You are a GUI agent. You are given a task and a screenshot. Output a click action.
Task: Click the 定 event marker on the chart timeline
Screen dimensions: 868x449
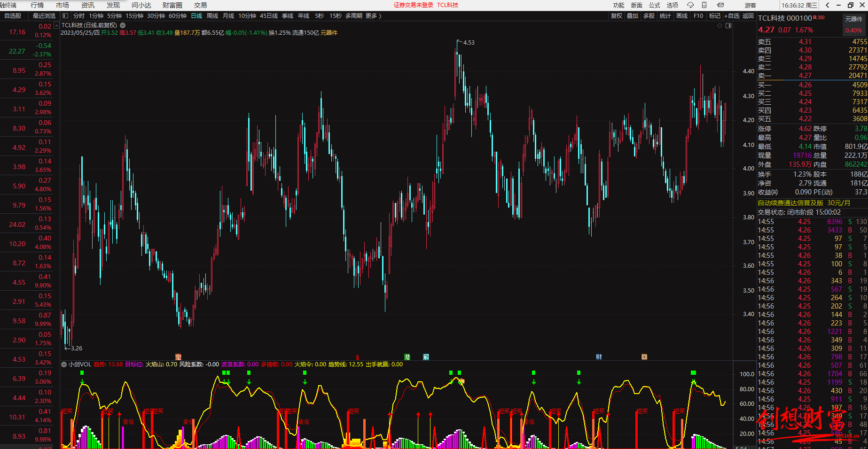click(x=178, y=357)
